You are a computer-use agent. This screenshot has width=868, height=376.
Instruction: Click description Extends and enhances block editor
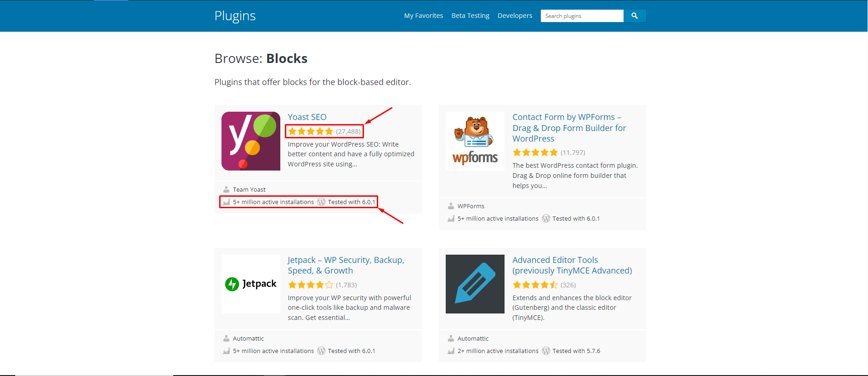tap(572, 308)
